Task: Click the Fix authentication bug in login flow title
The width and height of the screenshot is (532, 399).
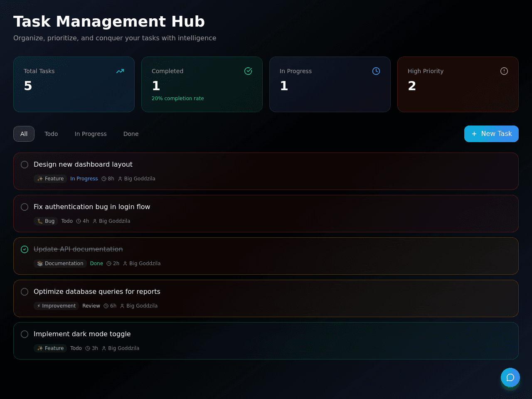Action: click(92, 207)
